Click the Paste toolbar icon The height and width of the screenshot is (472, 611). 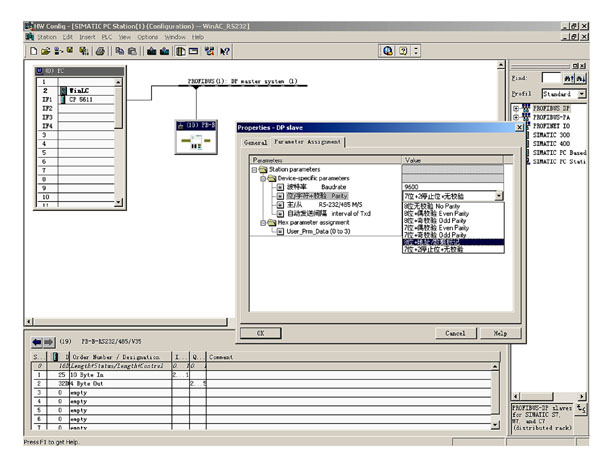132,51
